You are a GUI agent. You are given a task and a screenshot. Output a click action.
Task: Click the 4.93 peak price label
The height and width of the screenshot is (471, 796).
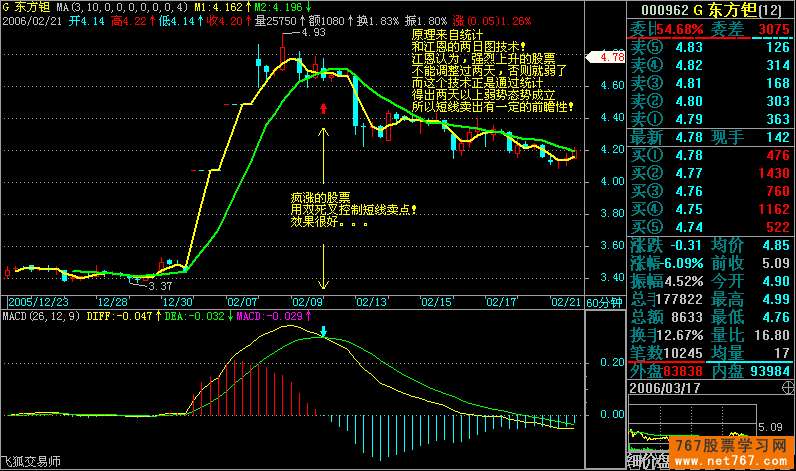tap(313, 32)
